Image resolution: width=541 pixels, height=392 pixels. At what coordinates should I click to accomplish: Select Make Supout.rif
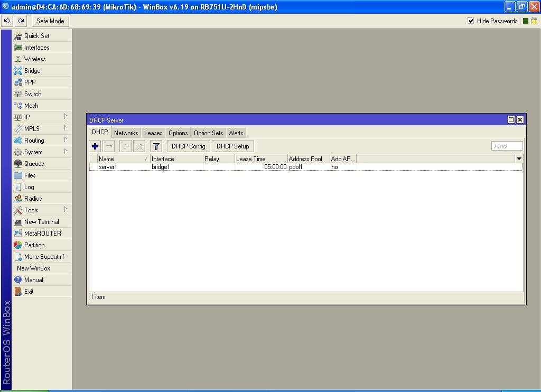click(x=42, y=257)
